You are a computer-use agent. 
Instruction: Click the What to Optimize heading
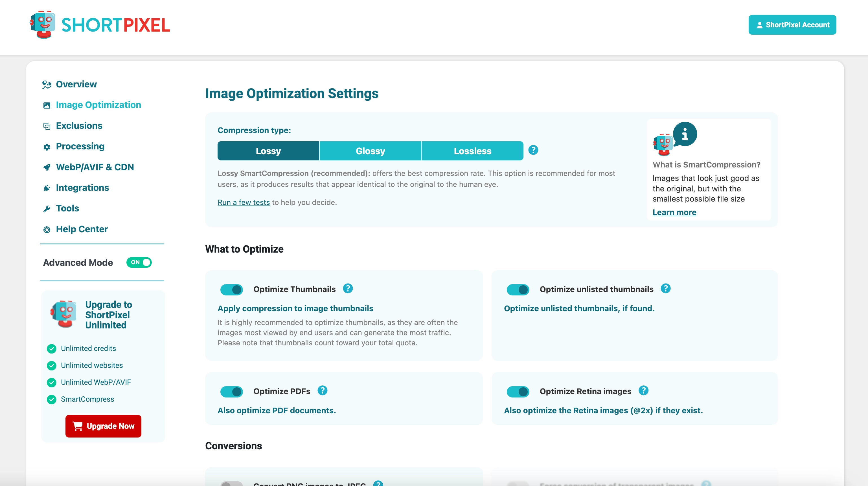tap(244, 249)
